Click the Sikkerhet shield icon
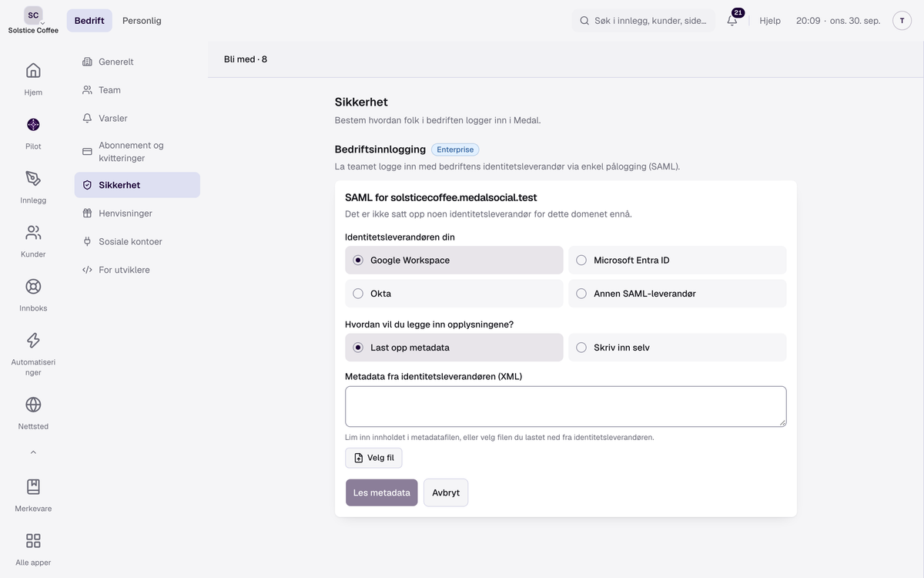 (87, 185)
